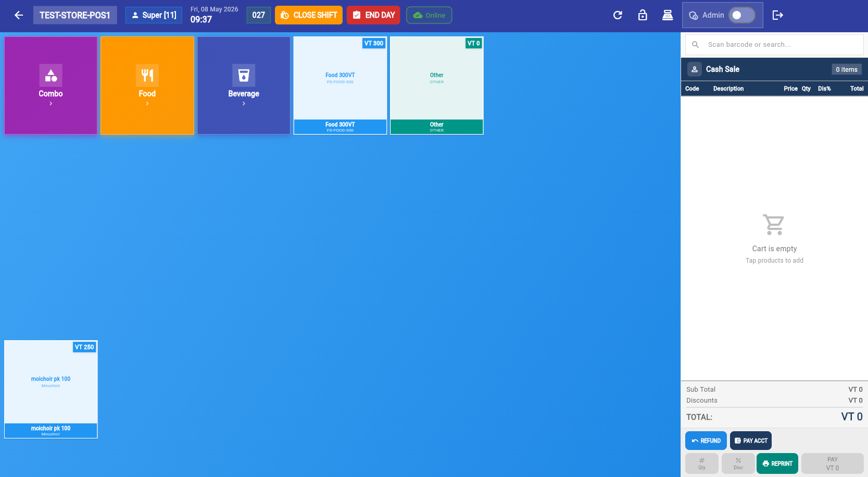Image resolution: width=868 pixels, height=477 pixels.
Task: Click the VT 250 price tag
Action: [84, 347]
